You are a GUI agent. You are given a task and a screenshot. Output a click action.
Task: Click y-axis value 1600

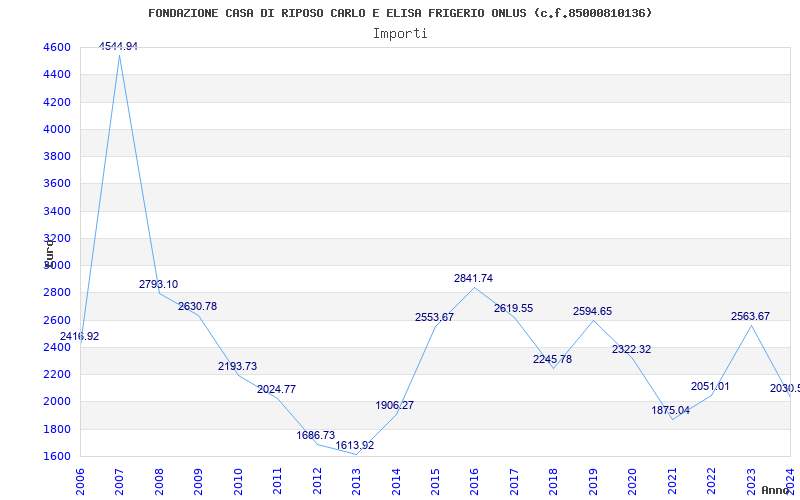click(x=57, y=456)
